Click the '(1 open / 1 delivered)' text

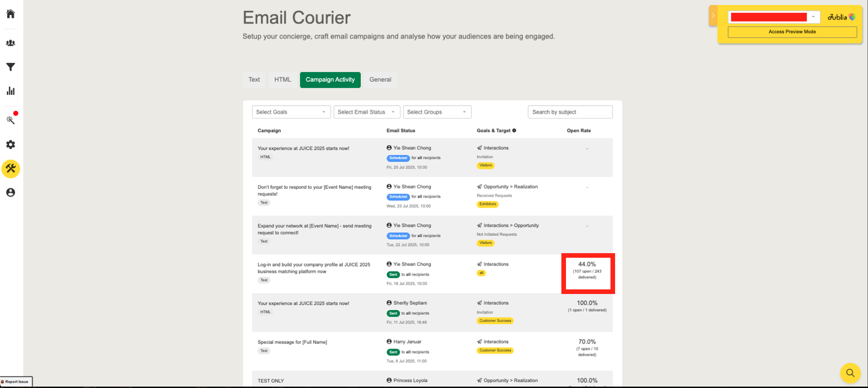(587, 310)
